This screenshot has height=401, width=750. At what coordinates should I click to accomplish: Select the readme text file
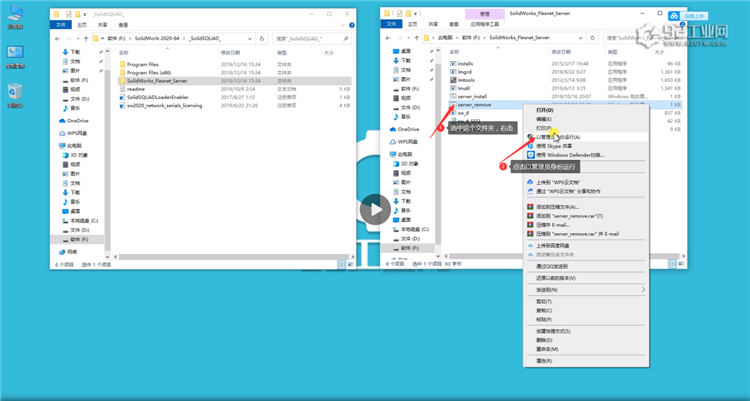(135, 89)
